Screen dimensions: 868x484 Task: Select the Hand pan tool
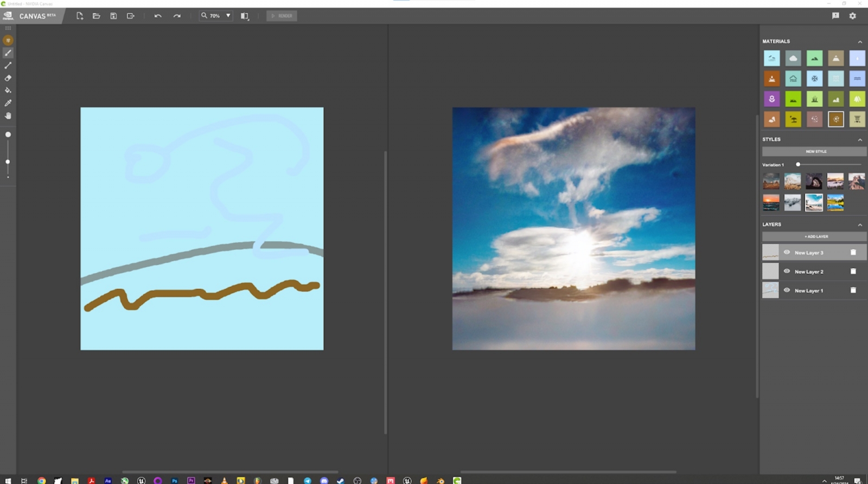pyautogui.click(x=8, y=115)
